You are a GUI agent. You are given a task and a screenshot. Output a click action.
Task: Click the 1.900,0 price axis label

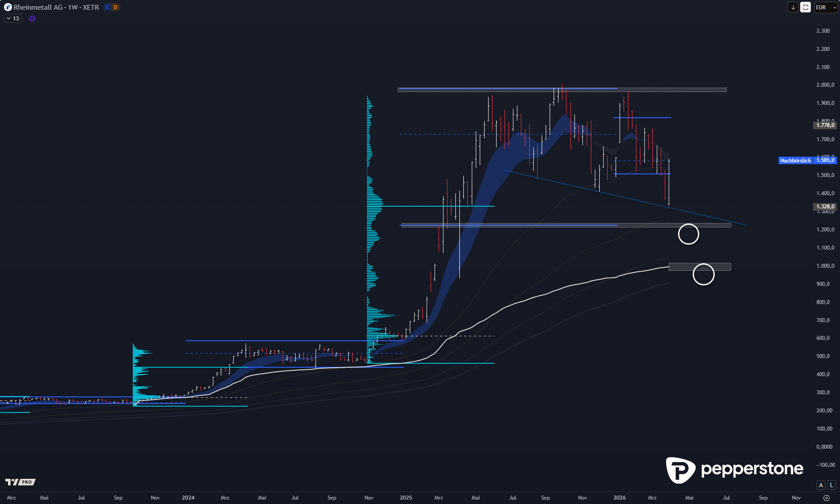tap(825, 103)
